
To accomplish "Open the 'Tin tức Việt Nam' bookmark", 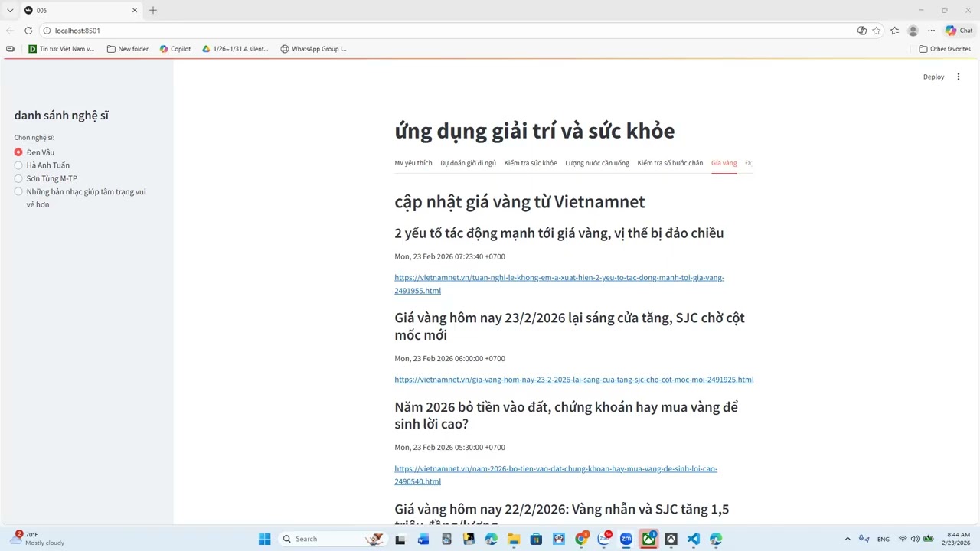I will (61, 49).
